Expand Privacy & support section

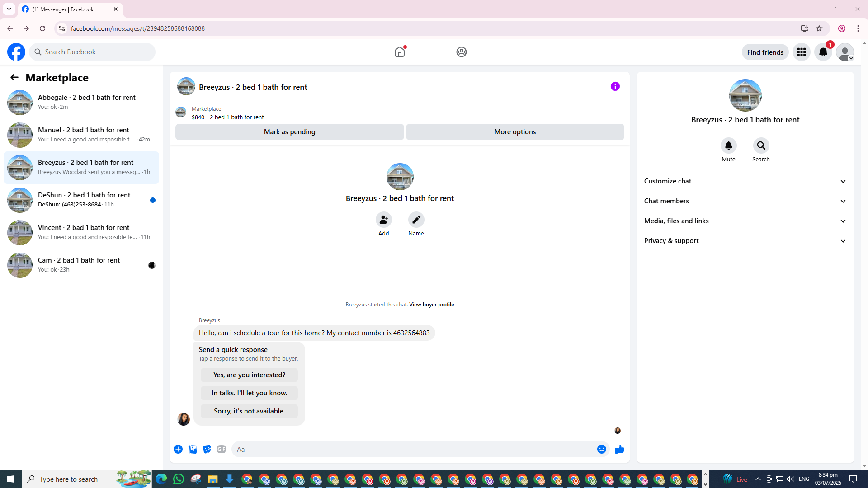745,241
